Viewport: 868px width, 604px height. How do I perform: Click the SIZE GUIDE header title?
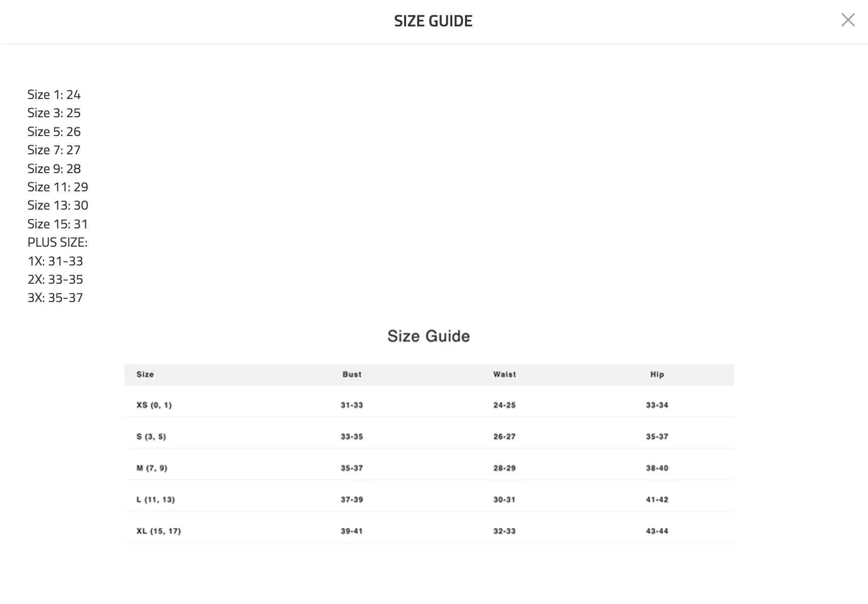click(x=433, y=21)
